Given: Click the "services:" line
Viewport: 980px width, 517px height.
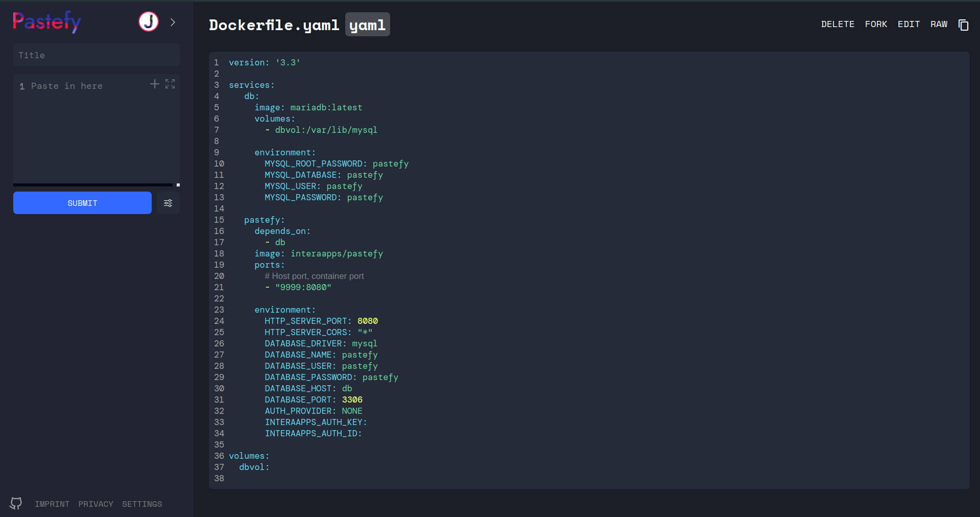Looking at the screenshot, I should click(252, 85).
